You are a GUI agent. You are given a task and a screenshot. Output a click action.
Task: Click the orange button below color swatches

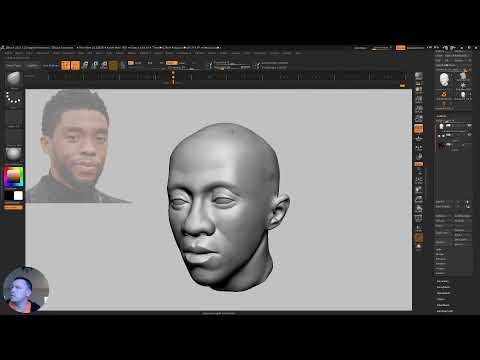point(13,207)
